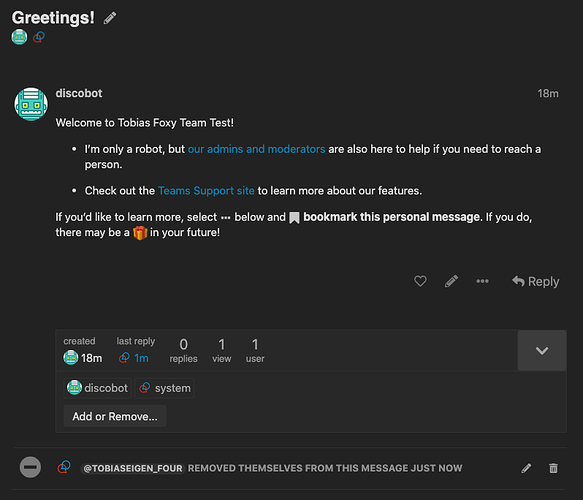
Task: Click the small discobot avatar under title
Action: (19, 37)
